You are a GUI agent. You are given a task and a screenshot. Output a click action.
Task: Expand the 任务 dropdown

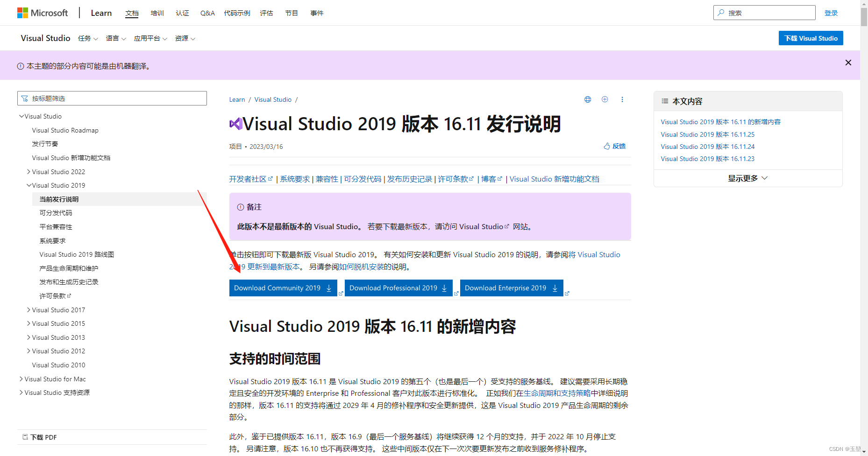pos(88,38)
